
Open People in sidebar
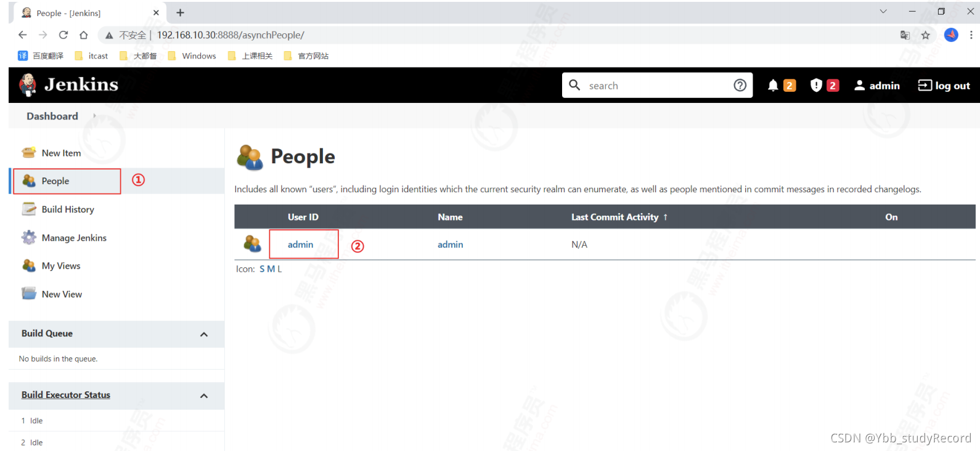tap(55, 181)
